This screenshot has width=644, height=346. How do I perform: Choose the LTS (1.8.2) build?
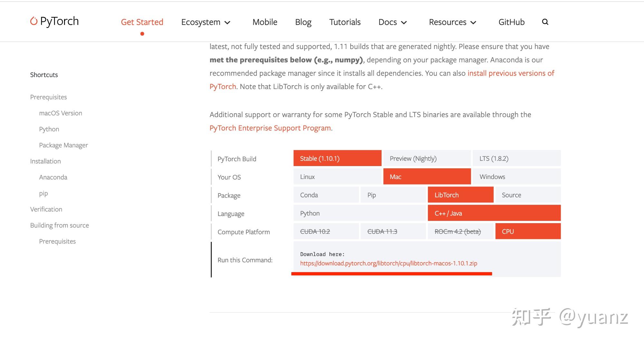tap(516, 158)
